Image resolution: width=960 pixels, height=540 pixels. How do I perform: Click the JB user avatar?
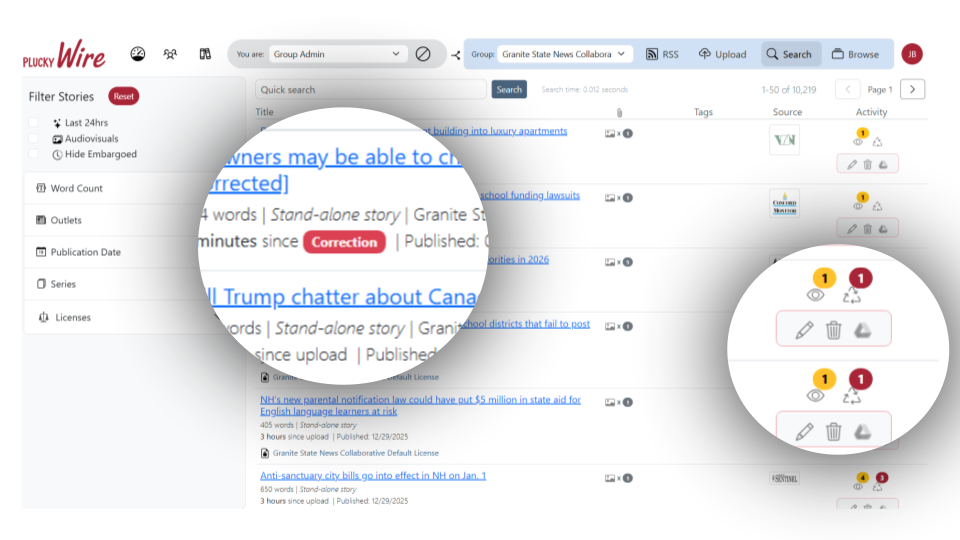pos(911,54)
